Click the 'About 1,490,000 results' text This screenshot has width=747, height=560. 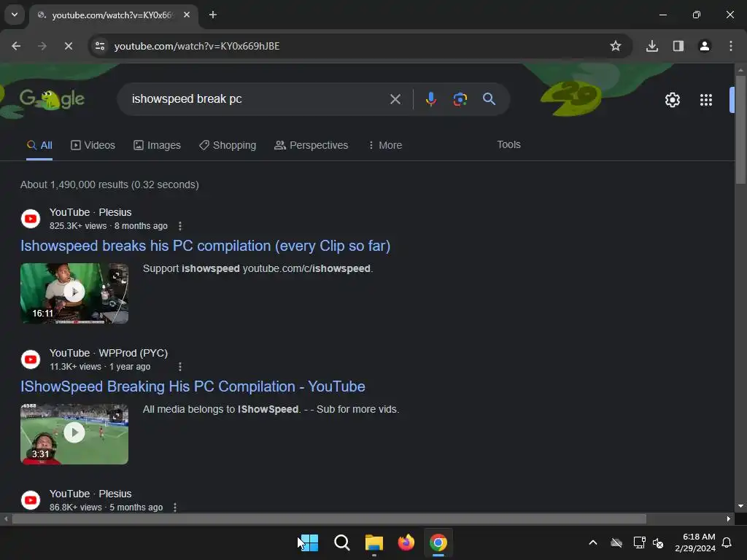tap(109, 184)
